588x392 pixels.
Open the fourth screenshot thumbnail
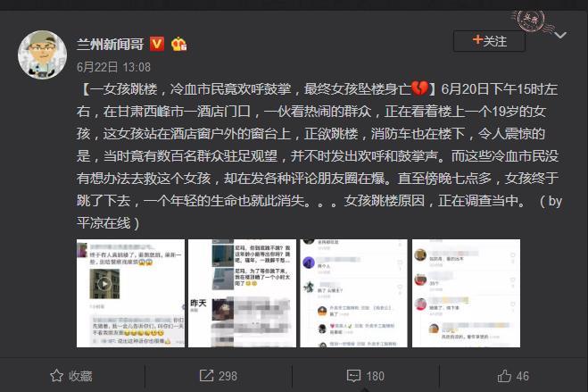click(466, 294)
